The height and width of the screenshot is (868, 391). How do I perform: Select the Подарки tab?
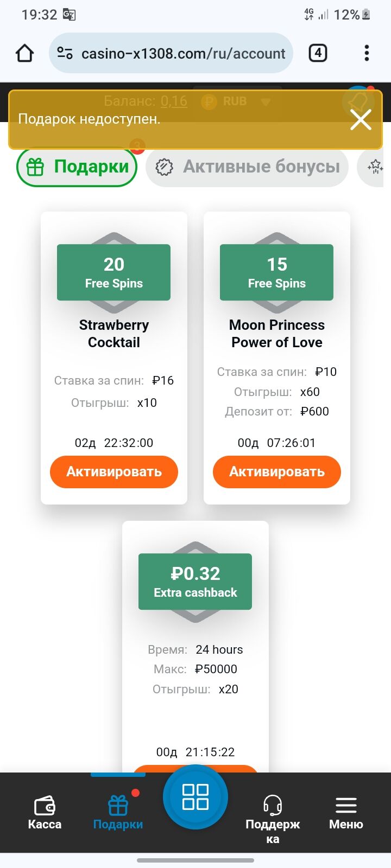pos(77,167)
